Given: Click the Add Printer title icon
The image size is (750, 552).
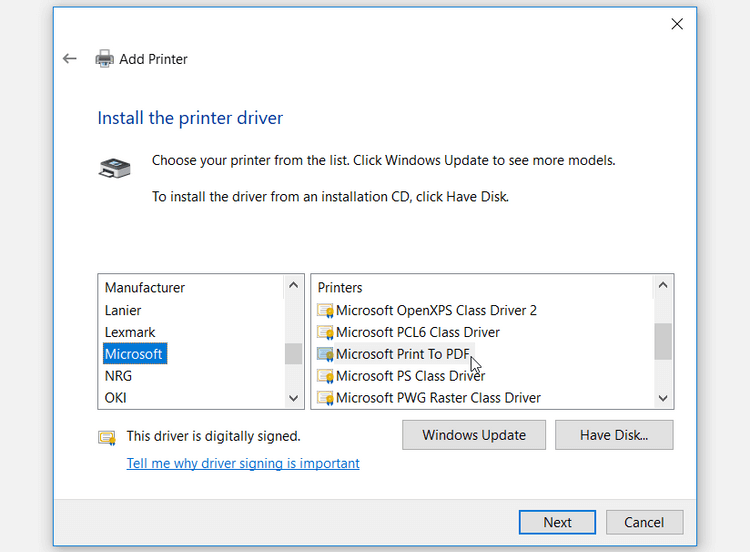Looking at the screenshot, I should click(x=104, y=59).
